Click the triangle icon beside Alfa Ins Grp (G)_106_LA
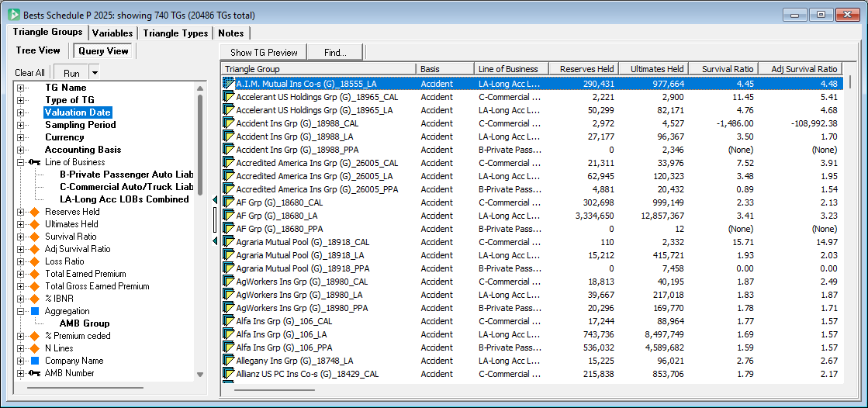868x408 pixels. [x=229, y=334]
